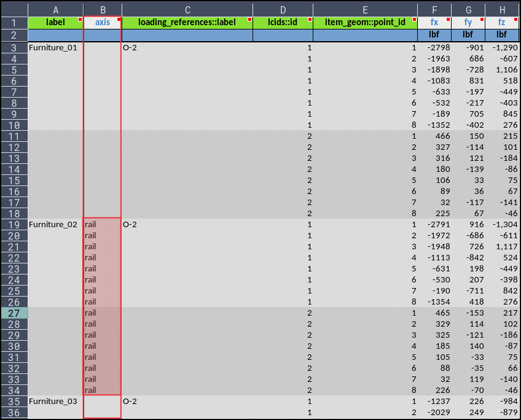Click the O-2 cell in row 35
The width and height of the screenshot is (521, 420).
(187, 401)
